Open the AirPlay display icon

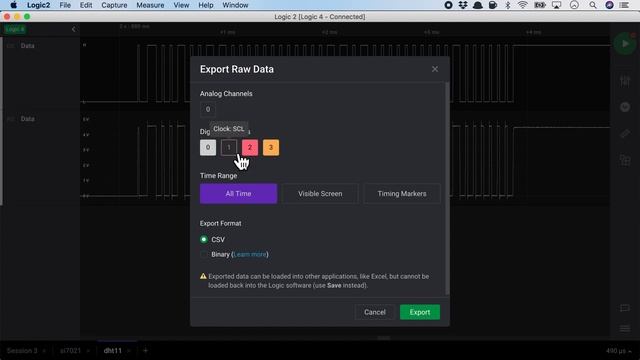click(x=556, y=5)
